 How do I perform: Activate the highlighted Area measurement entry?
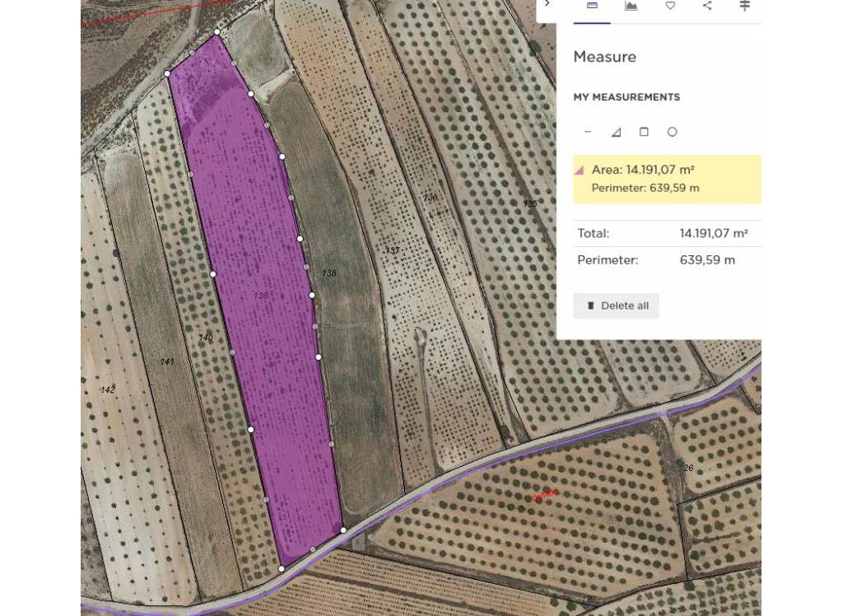point(667,179)
